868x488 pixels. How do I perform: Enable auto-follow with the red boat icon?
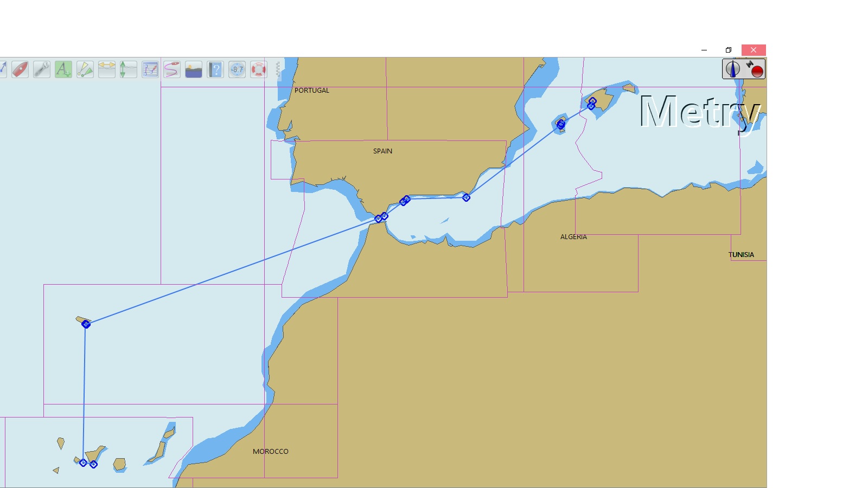click(x=20, y=69)
